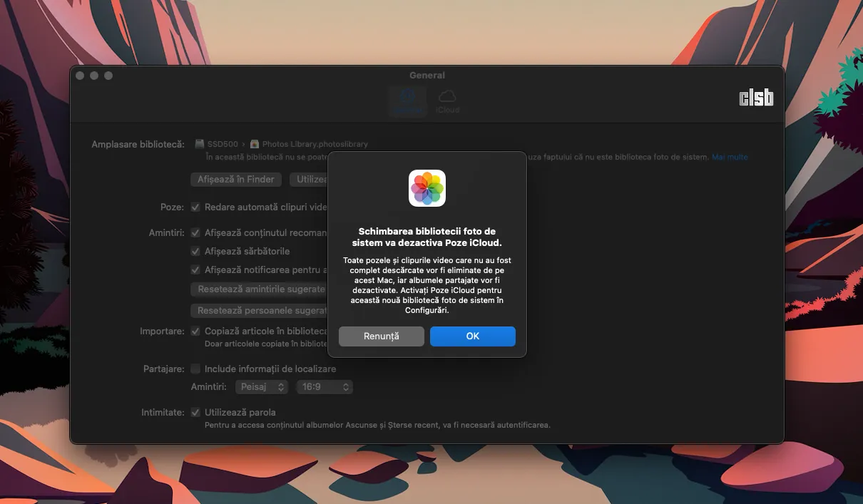Close the General settings window
Screen dimensions: 863x504
80,76
